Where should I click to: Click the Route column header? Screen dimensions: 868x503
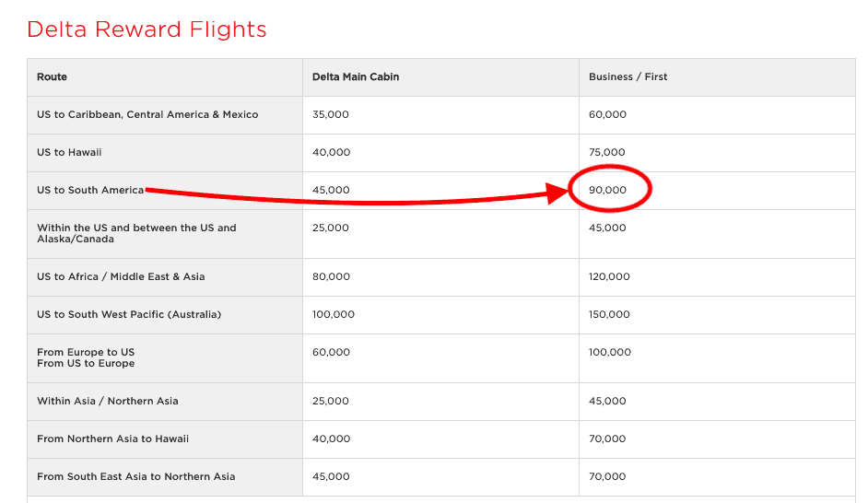[x=53, y=76]
